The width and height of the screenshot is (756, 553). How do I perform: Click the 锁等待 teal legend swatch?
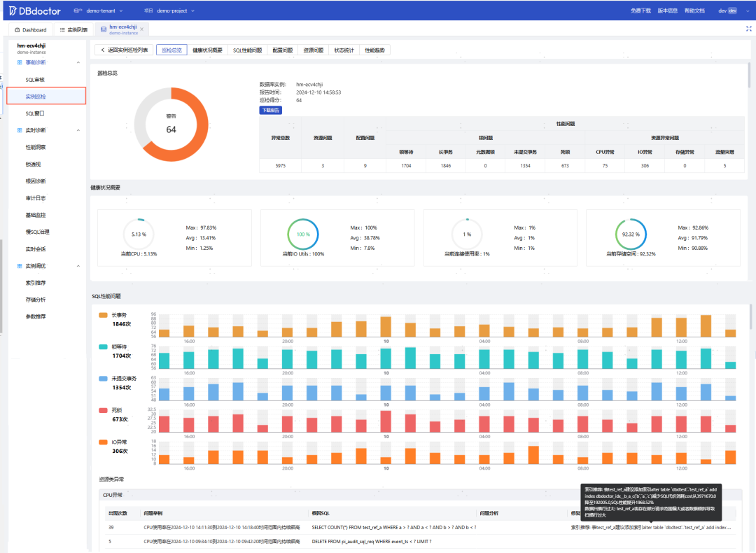pyautogui.click(x=103, y=347)
